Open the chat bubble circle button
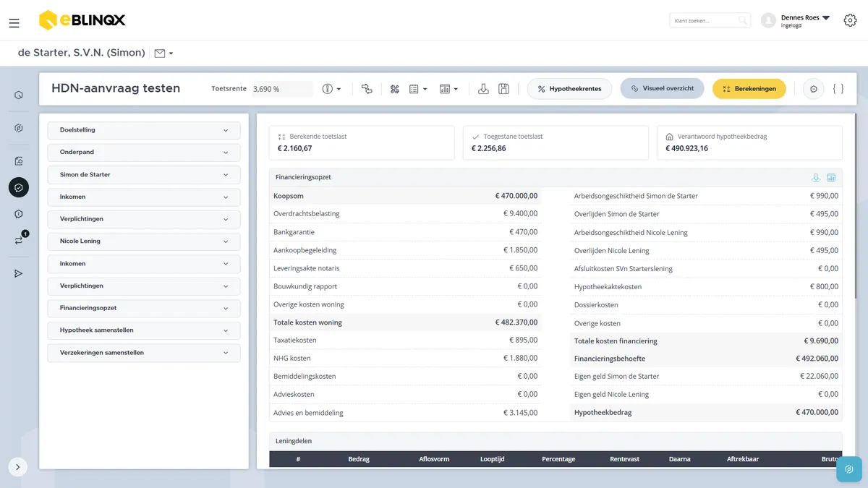Screen dimensions: 868x488 pyautogui.click(x=814, y=89)
